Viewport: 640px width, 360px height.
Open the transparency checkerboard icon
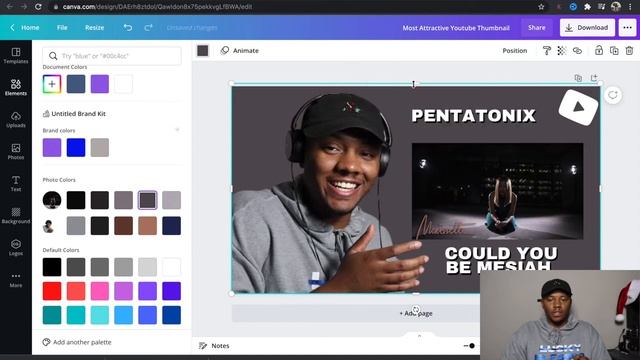coord(562,51)
